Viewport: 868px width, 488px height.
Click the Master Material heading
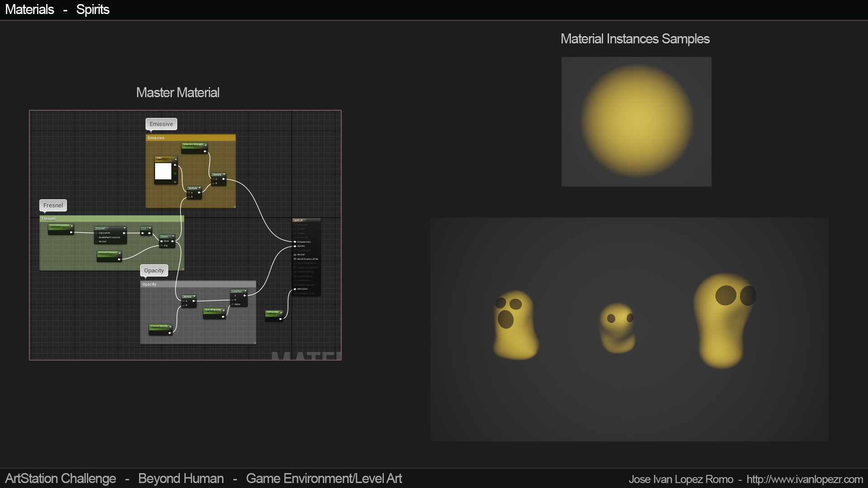178,93
